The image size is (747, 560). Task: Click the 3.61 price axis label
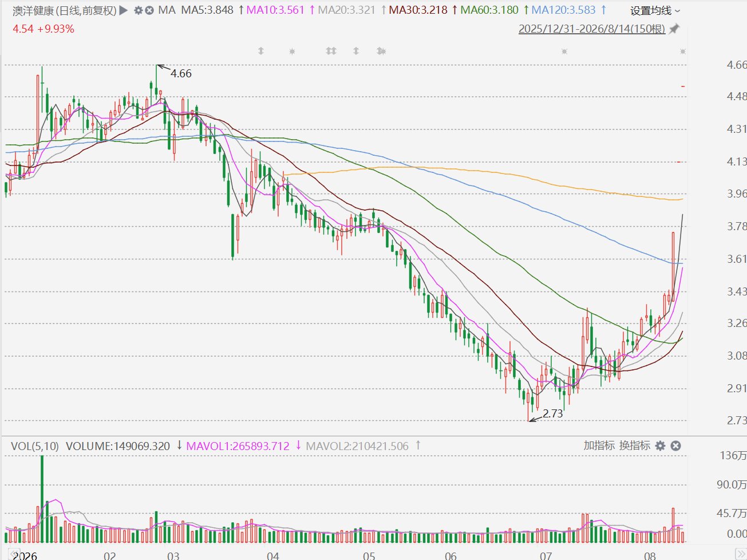737,259
